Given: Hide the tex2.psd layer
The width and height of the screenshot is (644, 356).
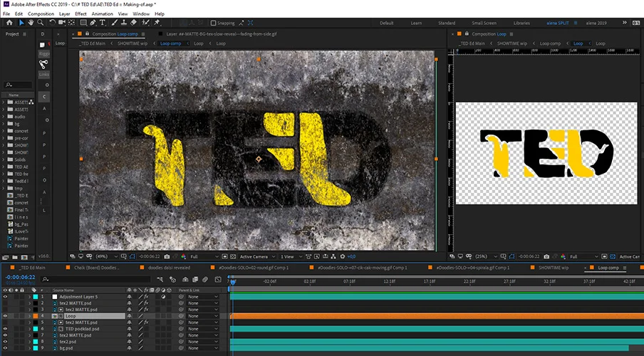Looking at the screenshot, I should click(x=5, y=341).
